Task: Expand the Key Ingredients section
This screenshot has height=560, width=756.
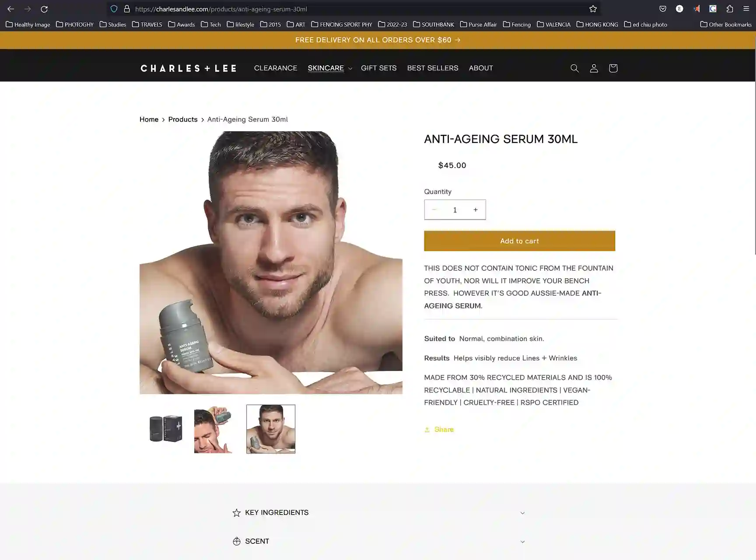Action: [x=378, y=513]
